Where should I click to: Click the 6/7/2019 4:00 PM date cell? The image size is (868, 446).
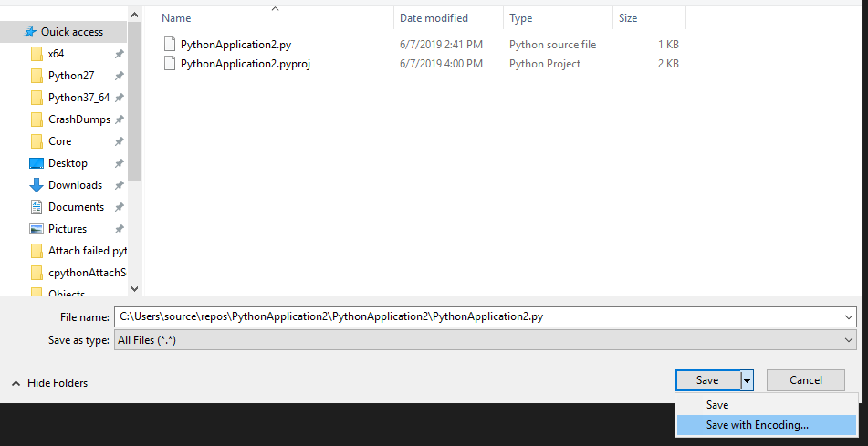(441, 64)
